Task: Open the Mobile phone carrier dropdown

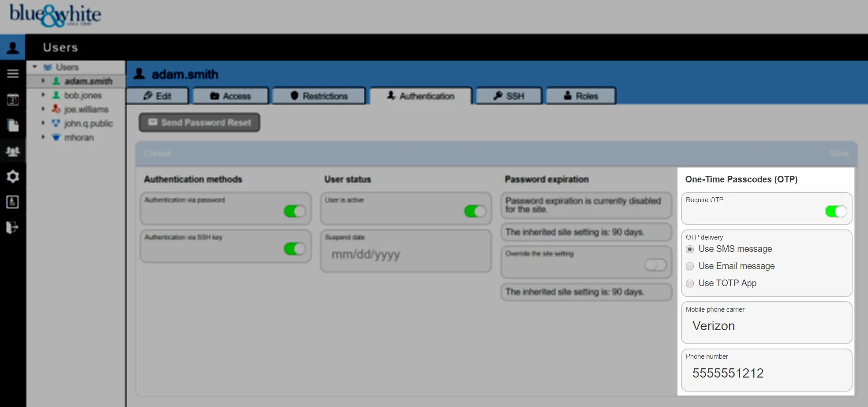Action: pos(766,326)
